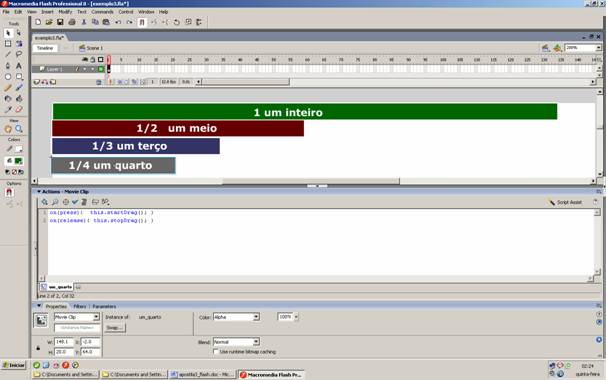Screen dimensions: 606x380
Task: Open the Color Alpha dropdown
Action: (x=236, y=317)
